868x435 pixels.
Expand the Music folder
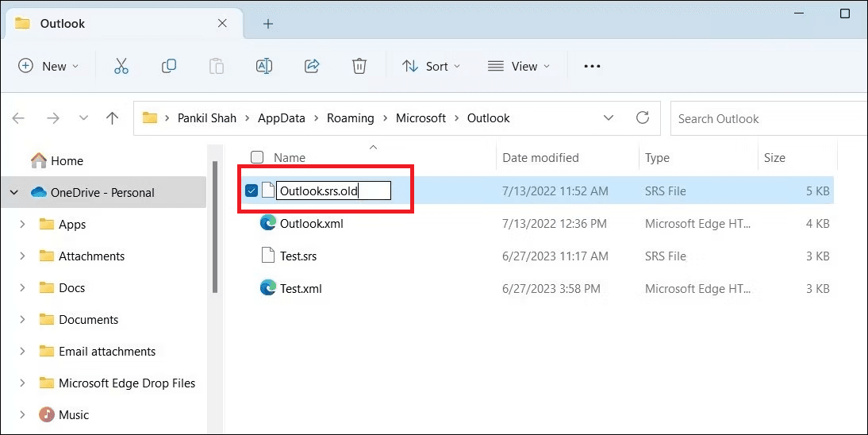click(x=22, y=414)
